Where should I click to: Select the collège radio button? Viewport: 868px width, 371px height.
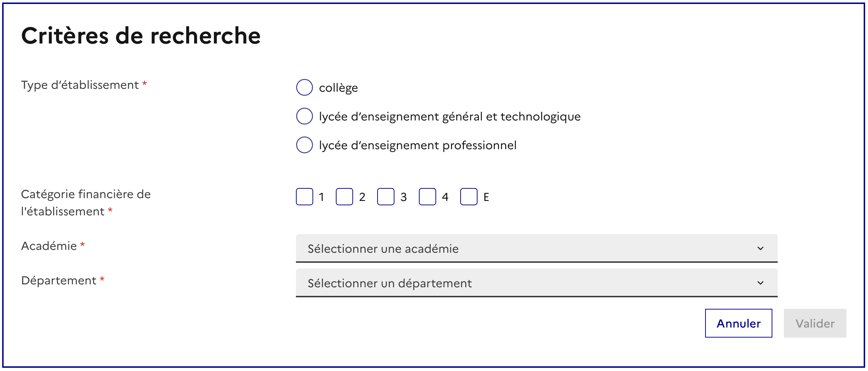304,87
